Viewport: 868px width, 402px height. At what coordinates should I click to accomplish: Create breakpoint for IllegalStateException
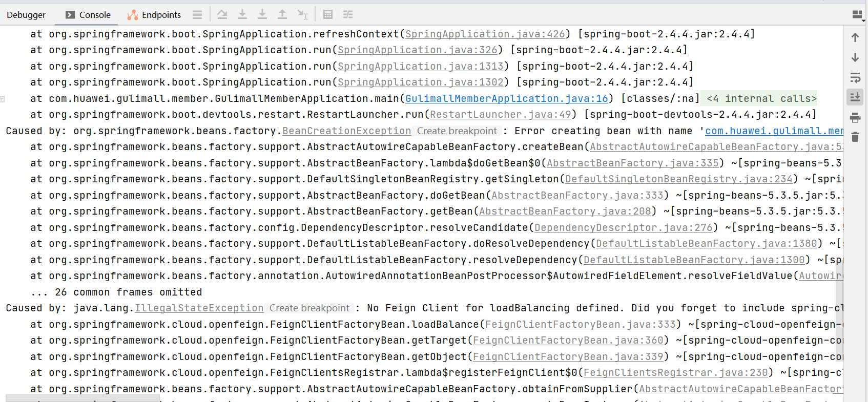tap(309, 308)
